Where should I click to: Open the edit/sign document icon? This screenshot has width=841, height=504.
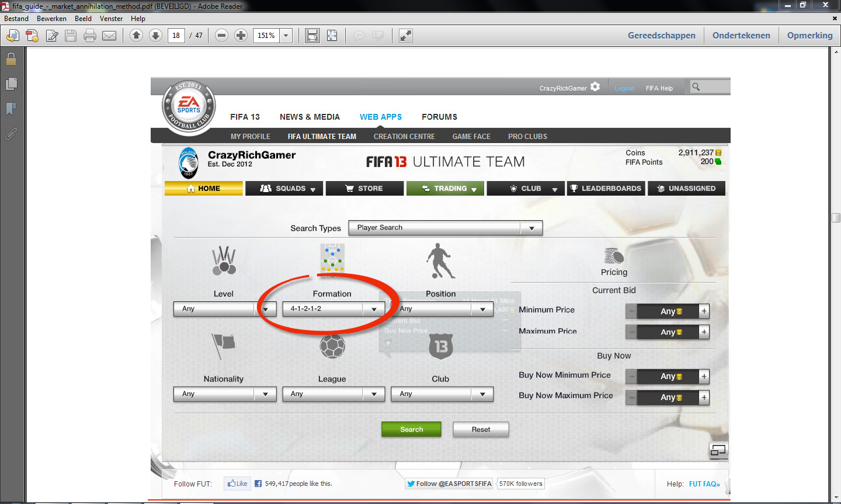tap(52, 36)
